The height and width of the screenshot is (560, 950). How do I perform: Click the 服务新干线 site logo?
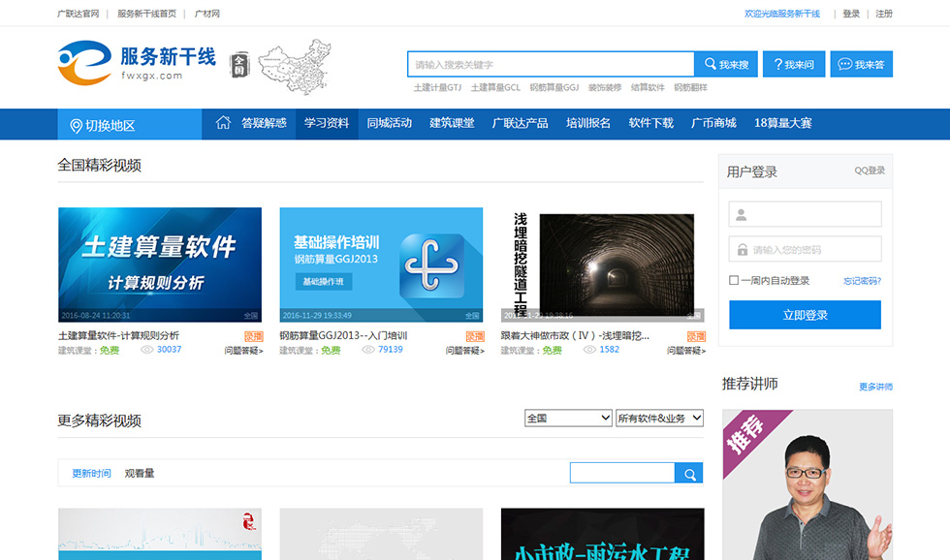(x=137, y=63)
